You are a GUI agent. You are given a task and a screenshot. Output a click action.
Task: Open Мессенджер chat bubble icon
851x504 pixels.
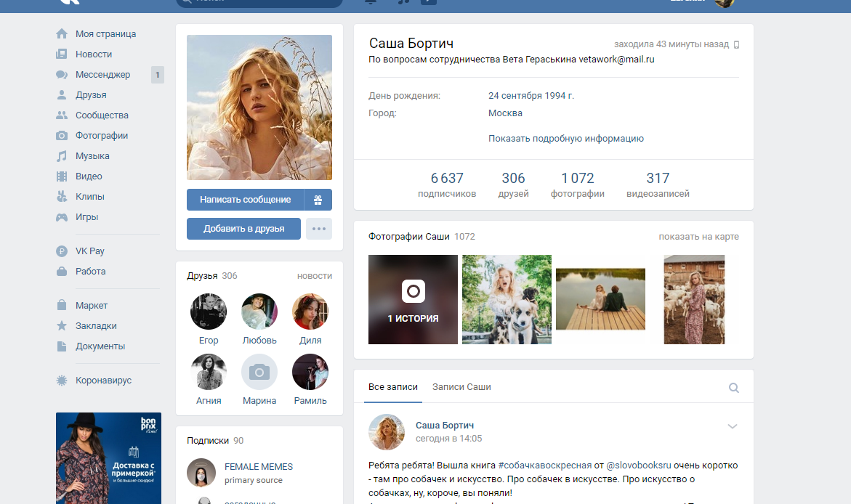coord(62,74)
